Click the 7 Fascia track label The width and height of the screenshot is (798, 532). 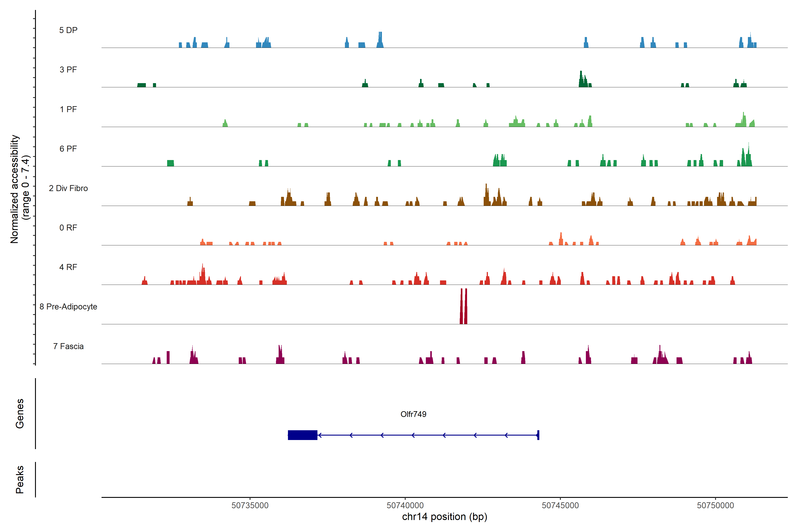coord(68,346)
